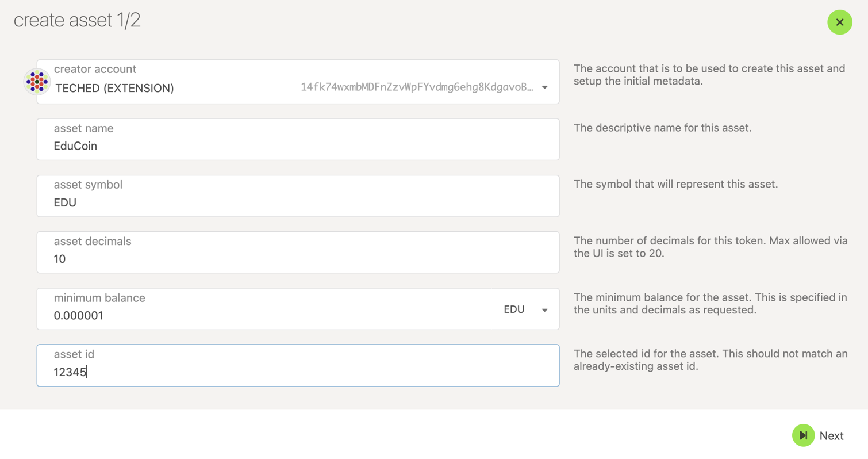Click the asset symbol field with EDU

(x=298, y=196)
